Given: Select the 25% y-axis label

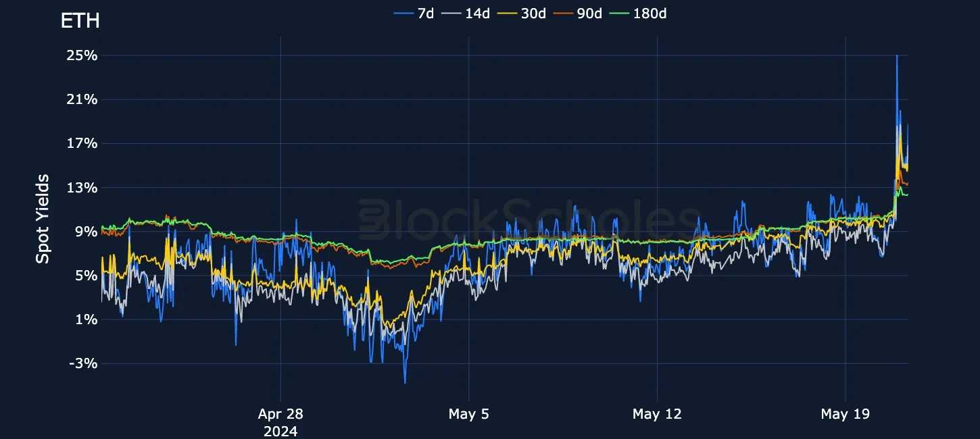Looking at the screenshot, I should click(81, 55).
